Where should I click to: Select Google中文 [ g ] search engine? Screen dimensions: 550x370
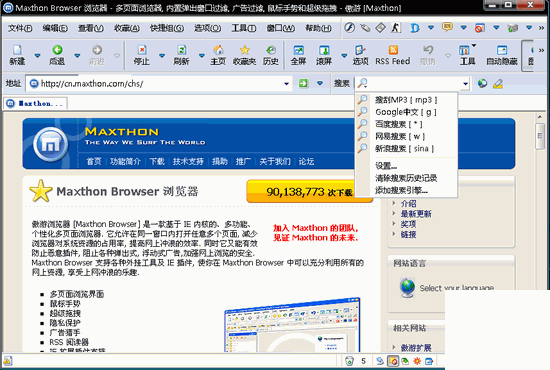tap(406, 112)
